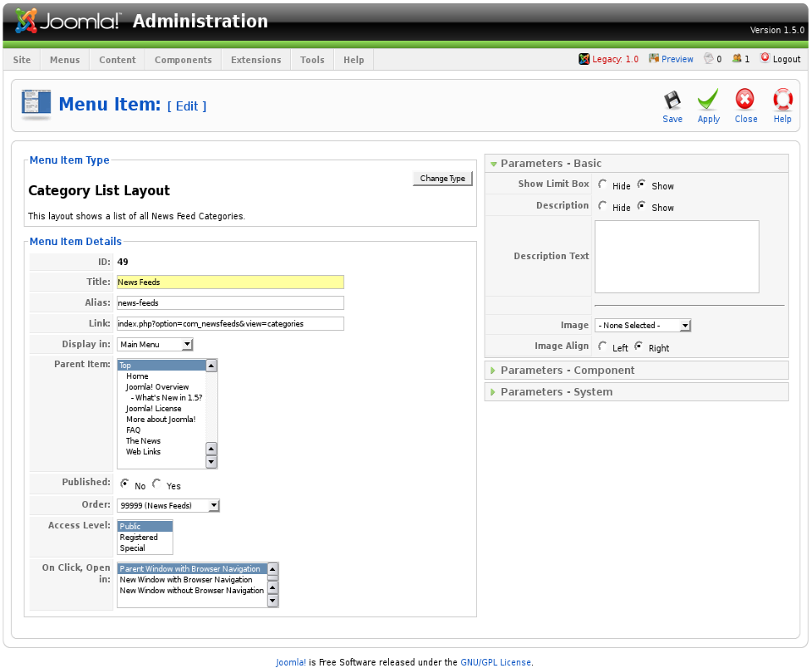Click the Legacy 1.0 status icon

pos(584,59)
